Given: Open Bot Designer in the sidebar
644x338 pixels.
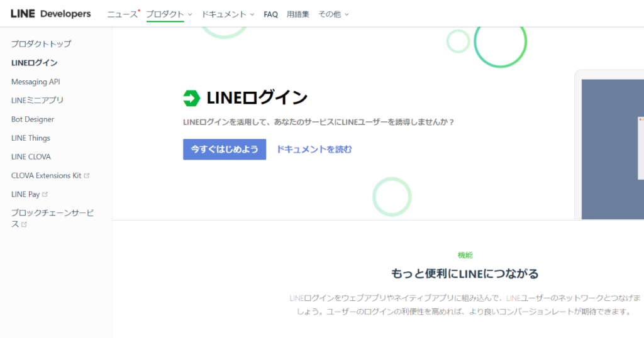Looking at the screenshot, I should coord(33,119).
